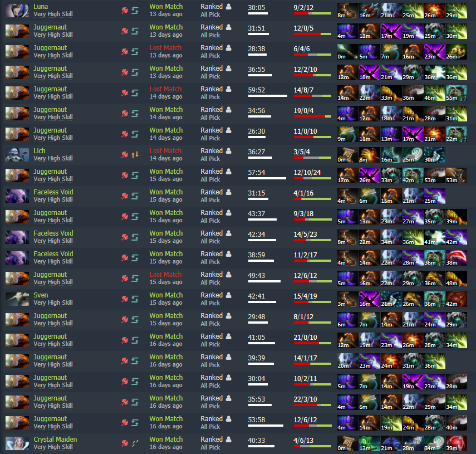476x454 pixels.
Task: Open the Lost Match link for the 49:43 game
Action: click(x=165, y=275)
